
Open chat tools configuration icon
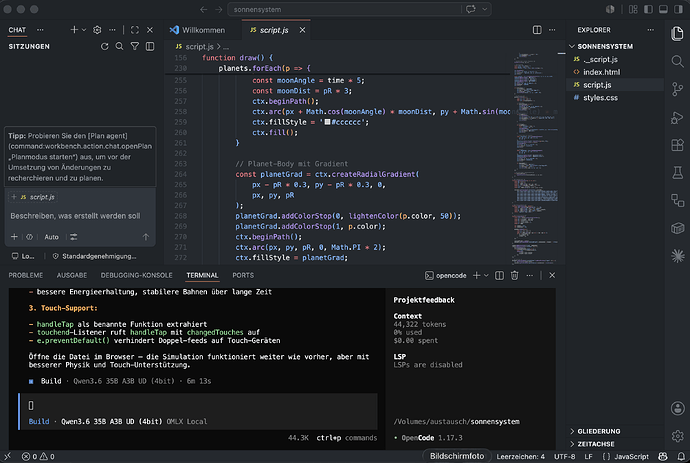(x=73, y=237)
